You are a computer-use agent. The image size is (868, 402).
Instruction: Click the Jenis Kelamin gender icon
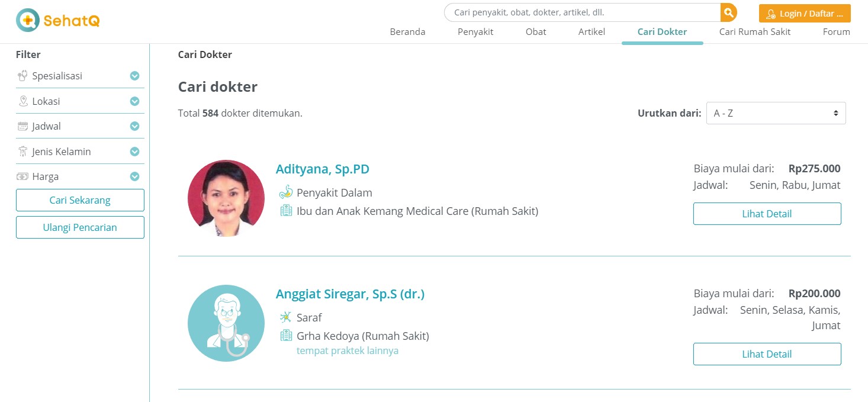click(23, 152)
